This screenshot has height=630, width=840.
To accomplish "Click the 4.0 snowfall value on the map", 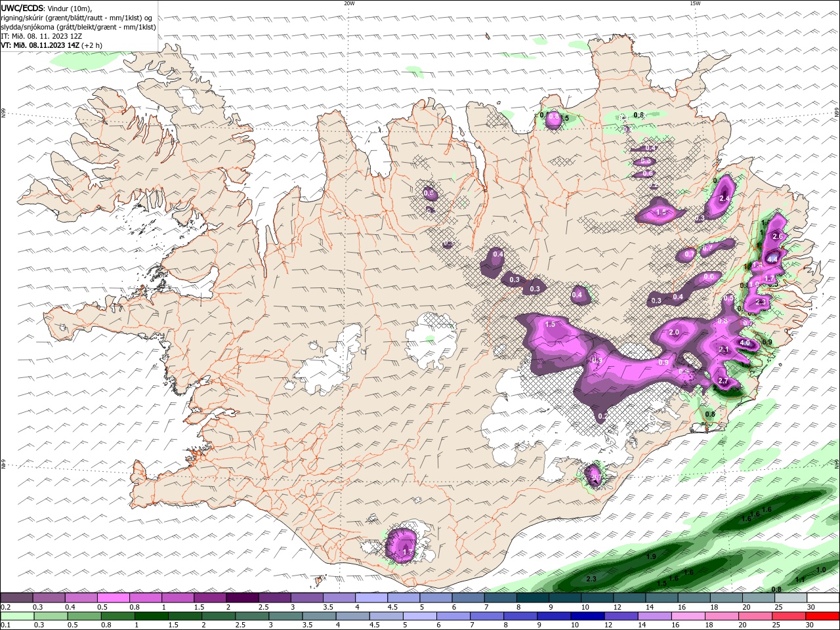I will pyautogui.click(x=745, y=343).
